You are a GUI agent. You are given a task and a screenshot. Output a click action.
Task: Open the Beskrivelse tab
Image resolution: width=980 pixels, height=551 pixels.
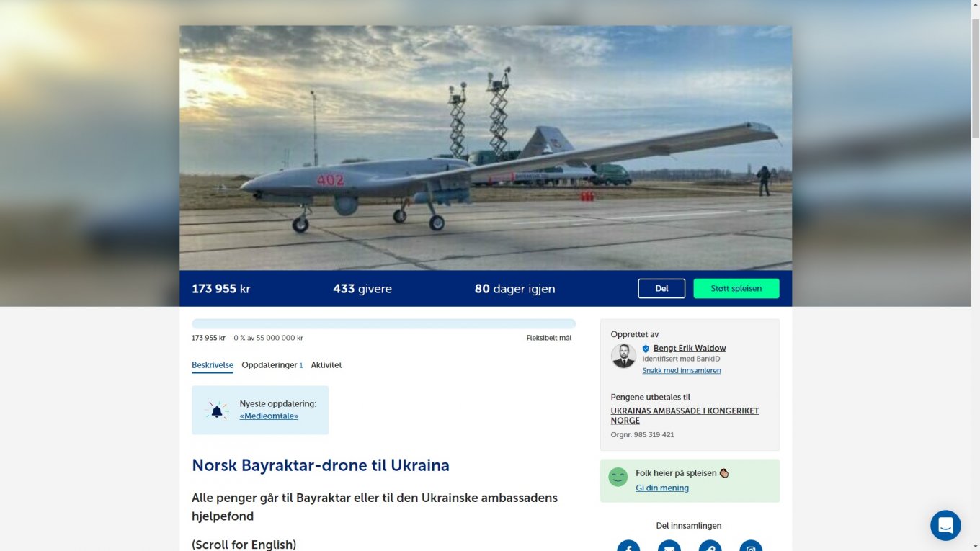[213, 365]
